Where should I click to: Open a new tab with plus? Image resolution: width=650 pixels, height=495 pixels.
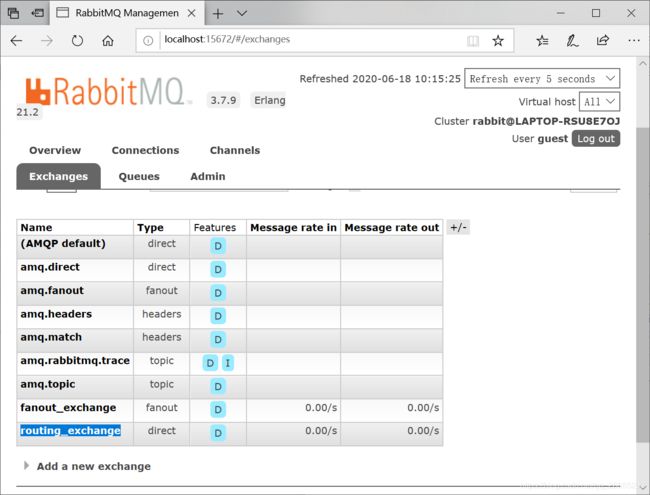coord(218,14)
